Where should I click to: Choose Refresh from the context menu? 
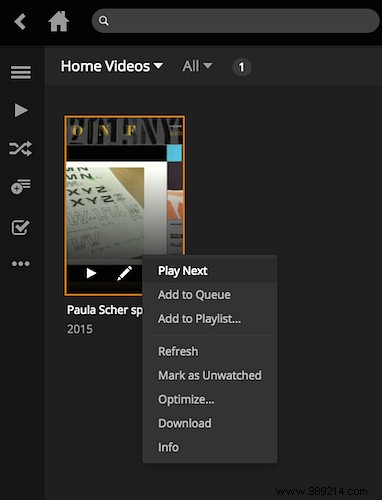tap(210, 351)
